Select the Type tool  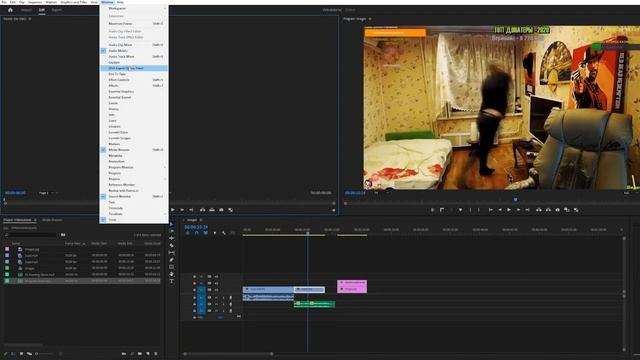tap(171, 281)
